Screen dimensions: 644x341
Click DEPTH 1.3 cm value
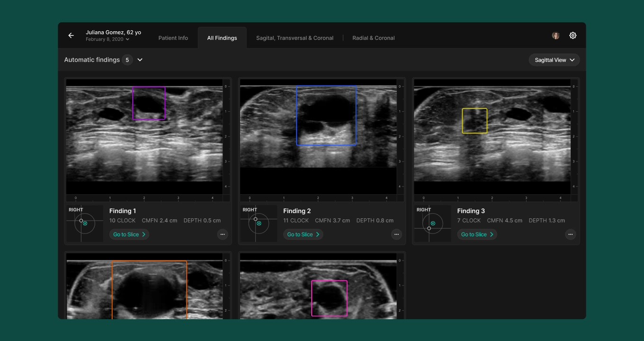[x=547, y=221]
